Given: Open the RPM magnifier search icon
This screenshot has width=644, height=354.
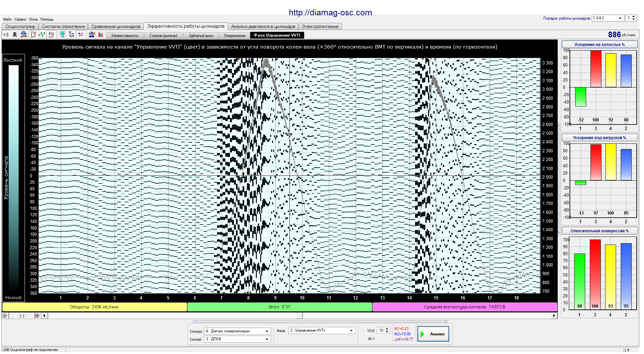Looking at the screenshot, I should click(x=24, y=34).
